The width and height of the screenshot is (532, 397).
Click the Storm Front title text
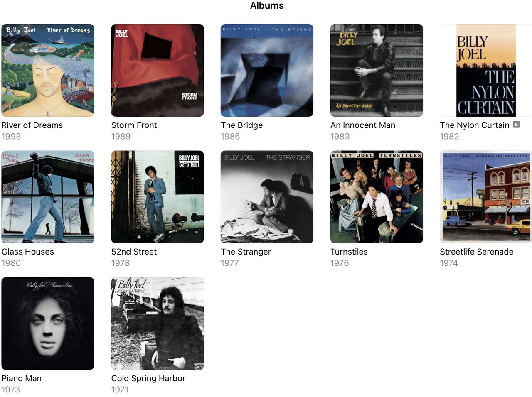[x=134, y=125]
